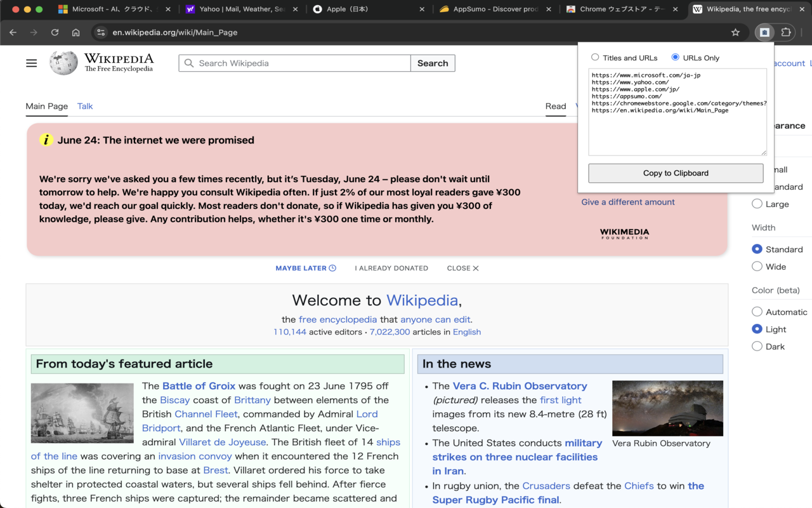
Task: Click the Battle of Groix link
Action: [199, 386]
